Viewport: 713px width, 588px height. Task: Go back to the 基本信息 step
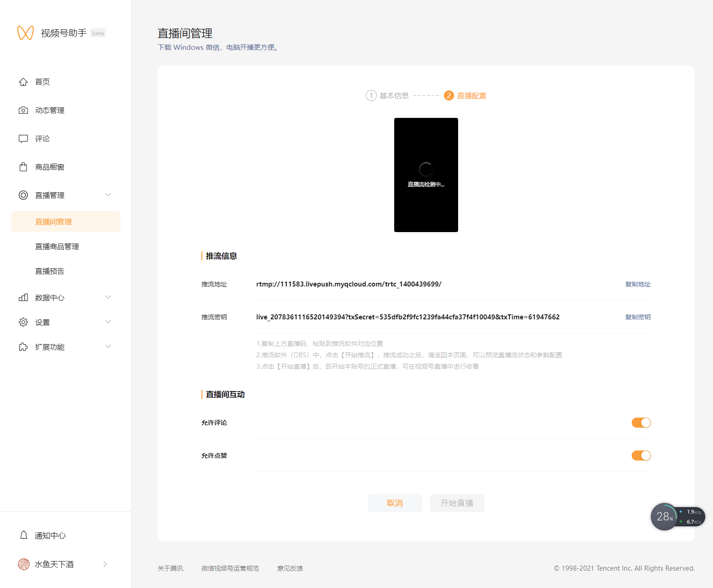click(x=394, y=95)
